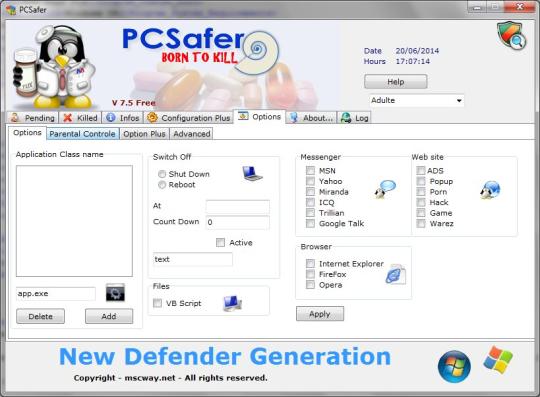This screenshot has width=540, height=397.
Task: Check the Game web site checkbox
Action: [x=421, y=213]
